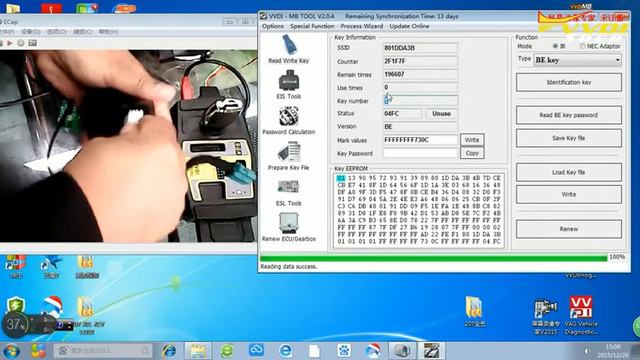Viewport: 640px width, 360px height.
Task: Click the VVDI app taskbar button
Action: coord(431,351)
